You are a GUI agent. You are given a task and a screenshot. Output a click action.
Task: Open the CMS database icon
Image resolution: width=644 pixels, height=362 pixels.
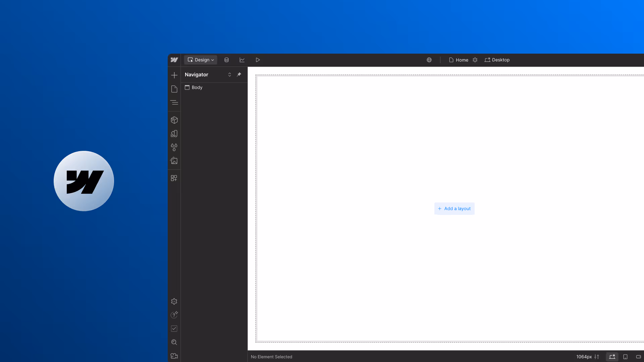(226, 60)
